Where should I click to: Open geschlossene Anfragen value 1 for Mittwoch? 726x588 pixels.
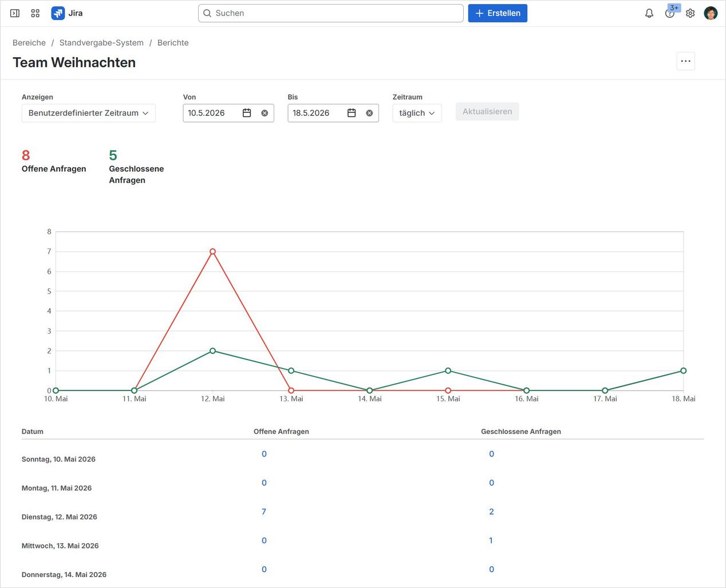[x=491, y=540]
